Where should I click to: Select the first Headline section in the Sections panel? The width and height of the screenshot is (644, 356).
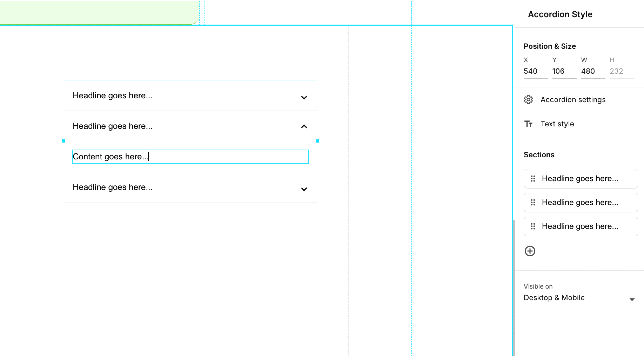(581, 179)
